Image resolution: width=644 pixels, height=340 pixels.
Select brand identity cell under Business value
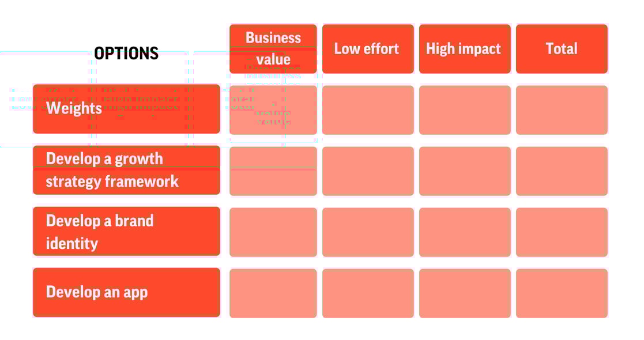tap(273, 232)
